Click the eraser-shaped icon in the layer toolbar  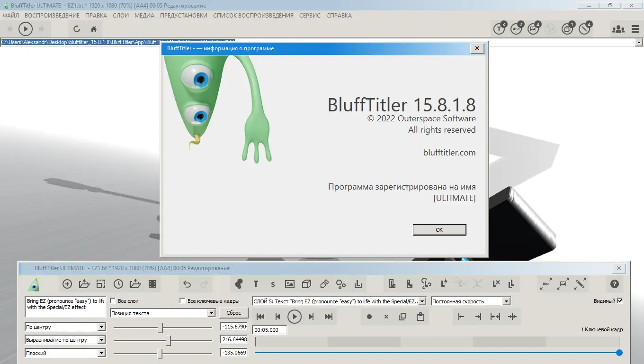(324, 284)
